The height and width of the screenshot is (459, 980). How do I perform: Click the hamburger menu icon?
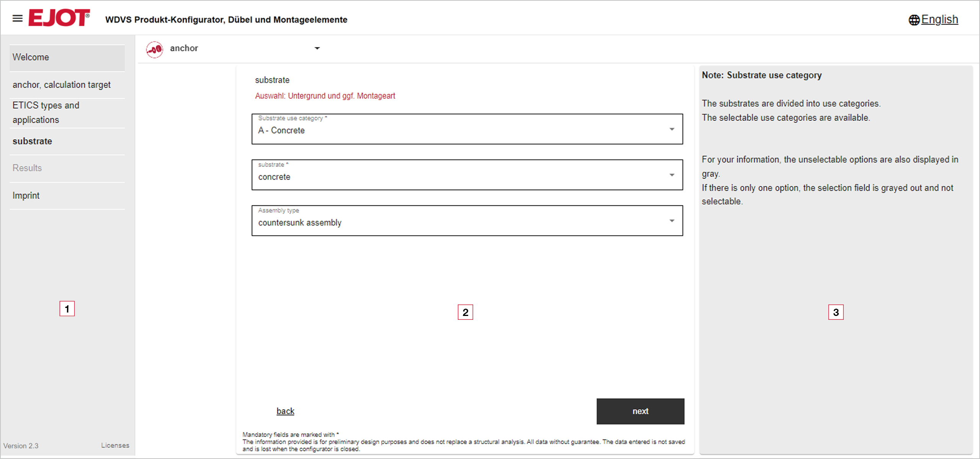pyautogui.click(x=17, y=20)
